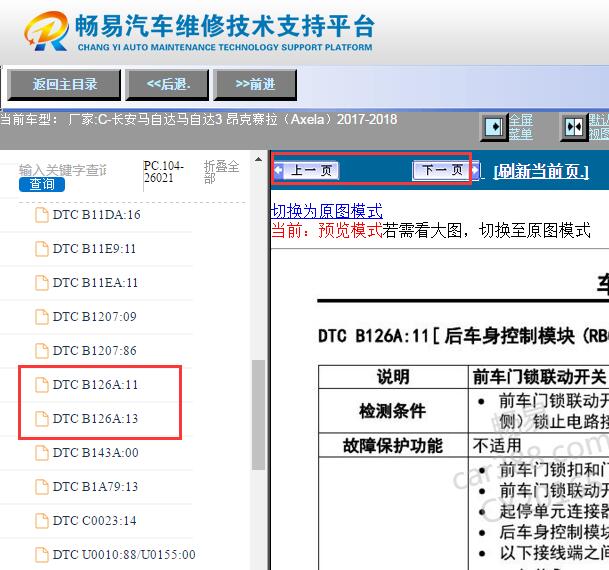Open DTC B11E9:11 tree entry
Viewport: 609px width, 570px height.
tap(94, 249)
